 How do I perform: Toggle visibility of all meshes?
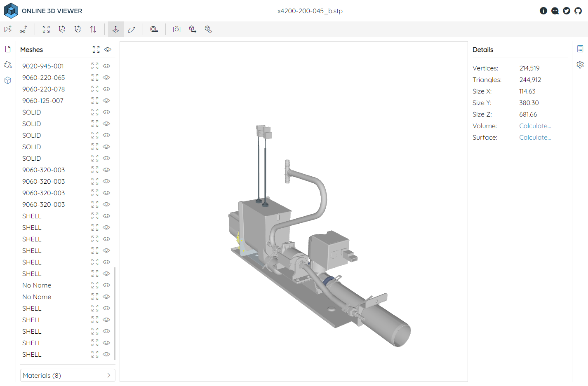coord(108,49)
